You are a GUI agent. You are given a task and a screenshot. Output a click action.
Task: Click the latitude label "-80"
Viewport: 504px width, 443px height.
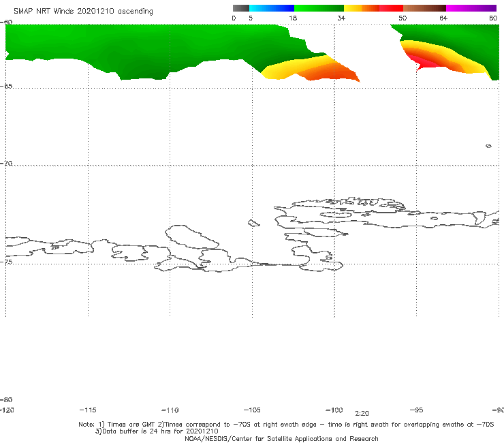pyautogui.click(x=6, y=399)
